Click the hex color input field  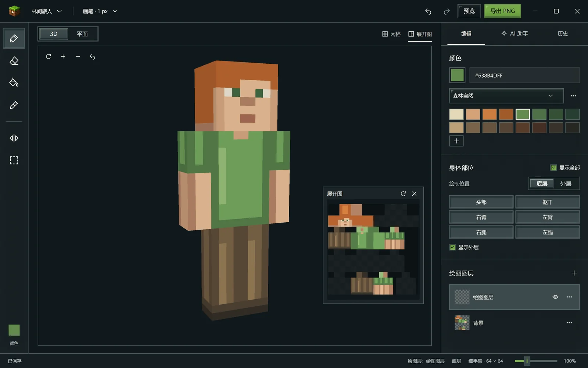coord(524,75)
